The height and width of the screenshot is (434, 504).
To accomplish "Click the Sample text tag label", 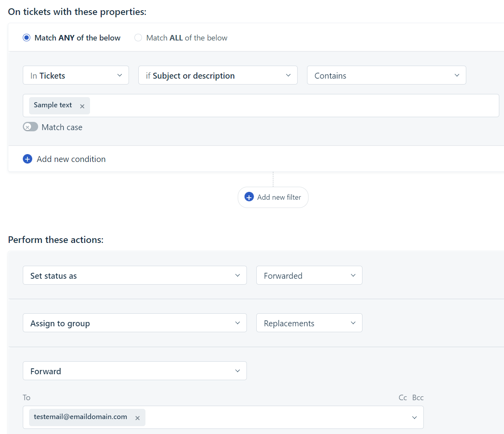I will (x=53, y=105).
